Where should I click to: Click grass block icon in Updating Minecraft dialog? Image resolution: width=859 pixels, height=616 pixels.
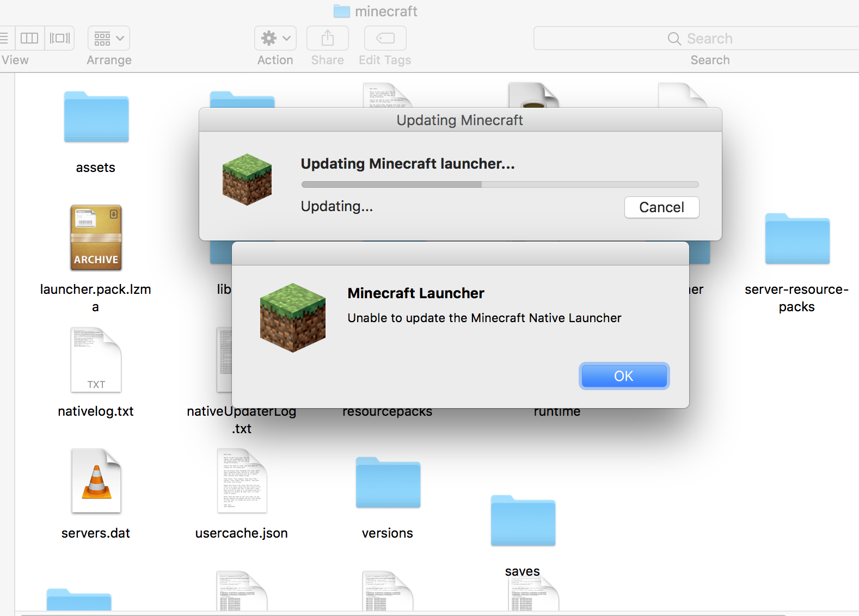pos(247,180)
